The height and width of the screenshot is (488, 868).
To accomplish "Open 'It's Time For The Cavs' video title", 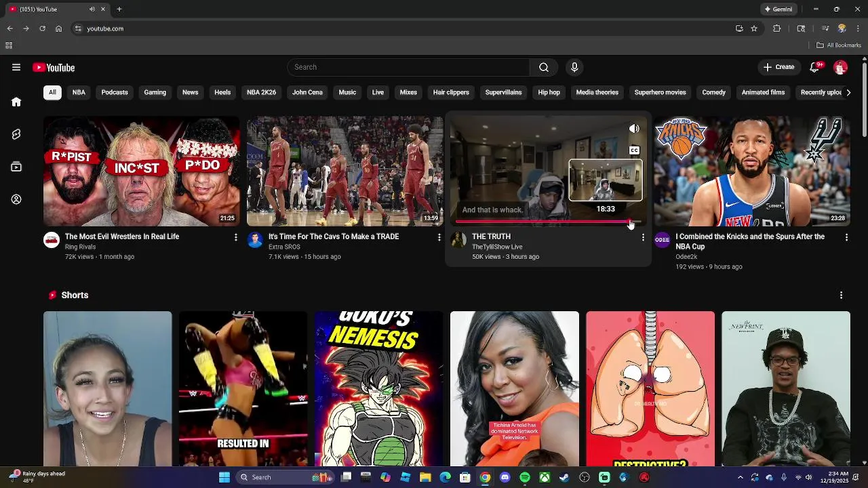I will [x=334, y=237].
